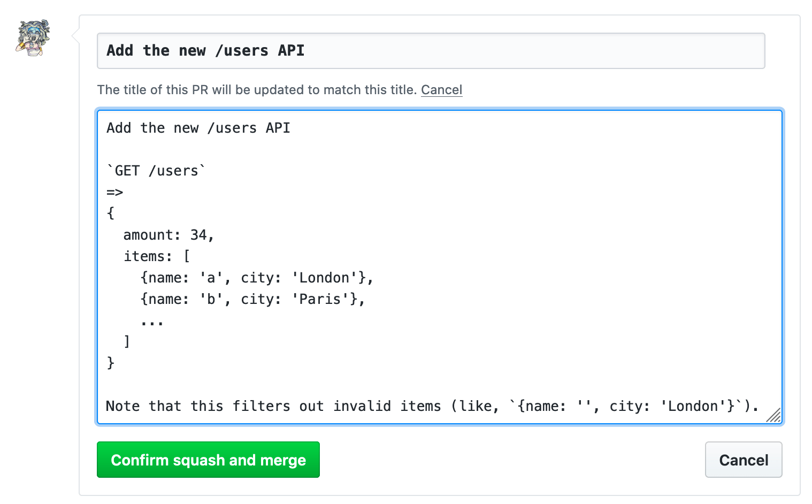The width and height of the screenshot is (812, 504).
Task: Click the Cancel button at bottom right
Action: [x=743, y=460]
